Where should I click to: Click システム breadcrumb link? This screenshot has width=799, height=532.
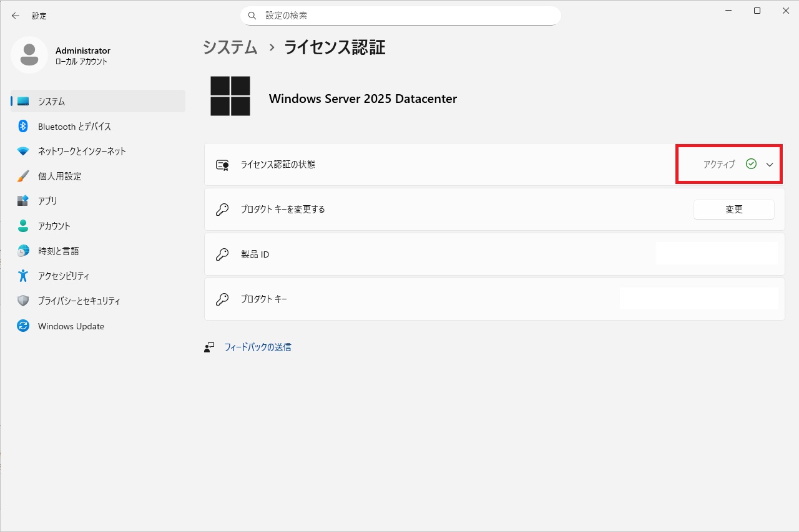tap(230, 47)
